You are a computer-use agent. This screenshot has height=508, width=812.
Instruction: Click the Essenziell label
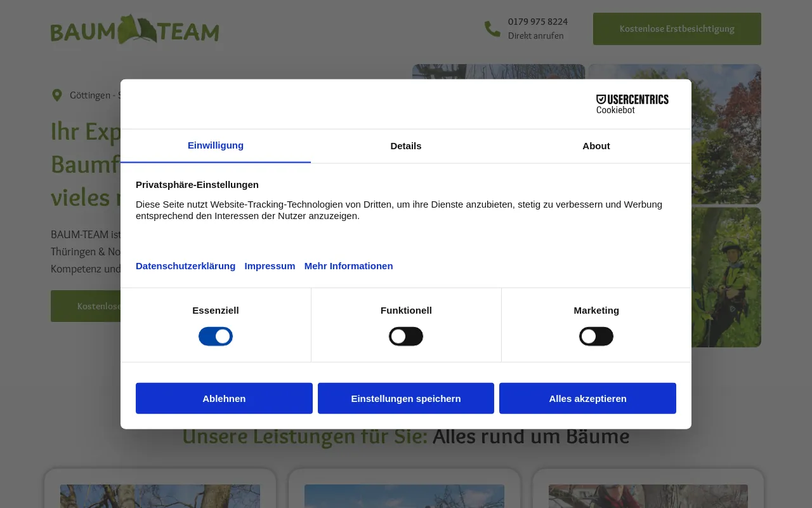coord(216,311)
